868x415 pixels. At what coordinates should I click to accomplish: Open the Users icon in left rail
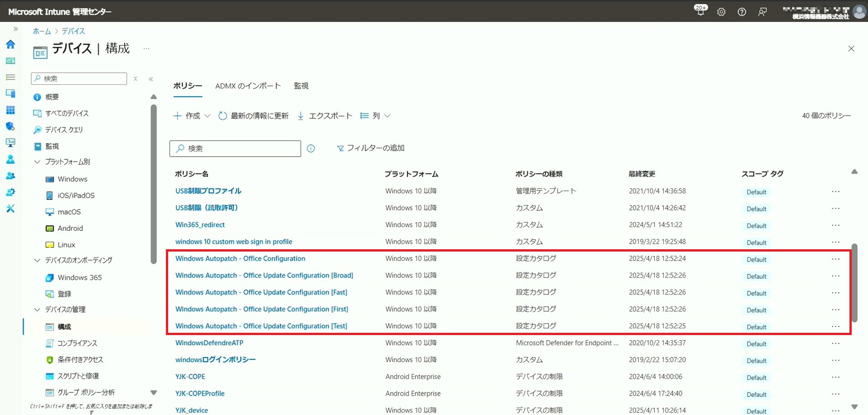[x=10, y=159]
